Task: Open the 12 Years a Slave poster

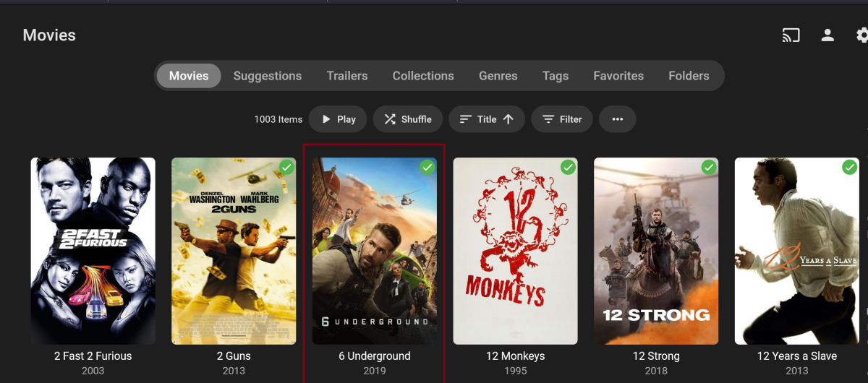Action: (797, 251)
